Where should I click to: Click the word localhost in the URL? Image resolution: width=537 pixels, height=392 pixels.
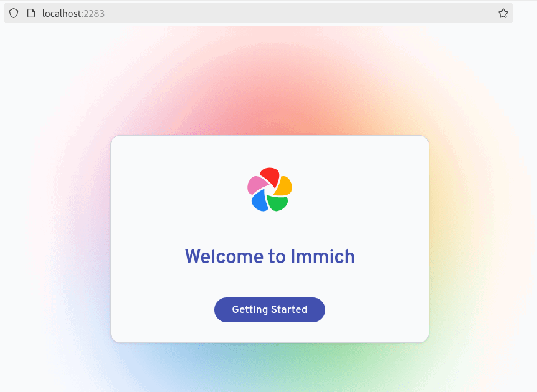click(62, 13)
